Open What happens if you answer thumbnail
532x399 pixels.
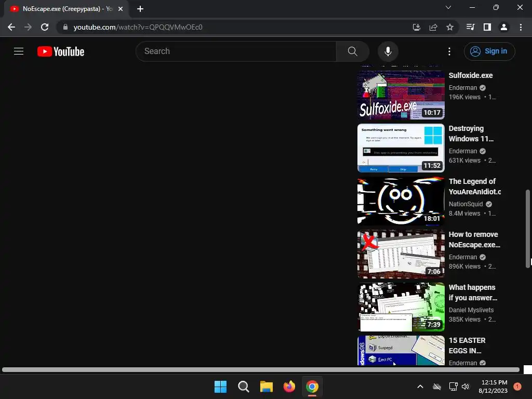[x=401, y=307]
